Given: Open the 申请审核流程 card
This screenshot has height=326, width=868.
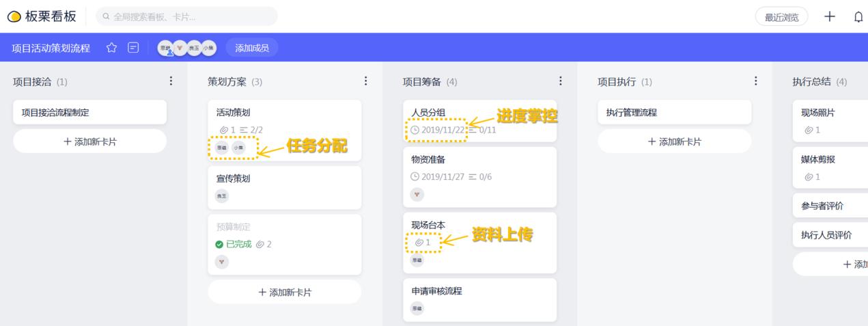Looking at the screenshot, I should [479, 299].
